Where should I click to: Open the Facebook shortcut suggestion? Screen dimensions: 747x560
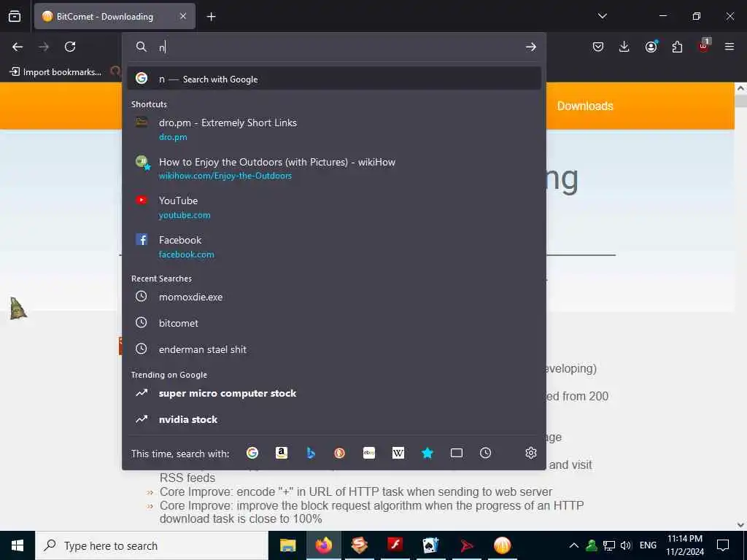(x=333, y=246)
